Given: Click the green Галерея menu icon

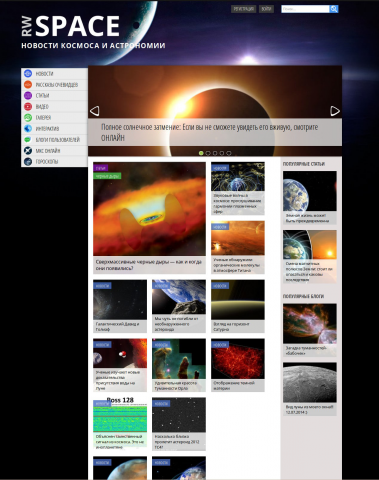Looking at the screenshot, I should 28,117.
